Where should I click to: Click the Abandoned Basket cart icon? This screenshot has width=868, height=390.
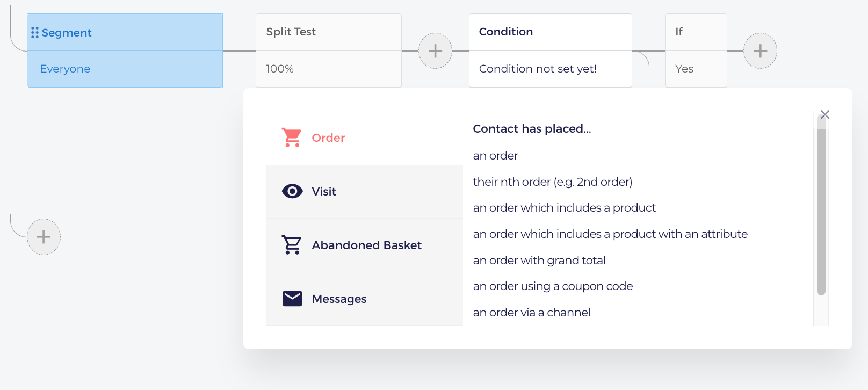coord(292,245)
